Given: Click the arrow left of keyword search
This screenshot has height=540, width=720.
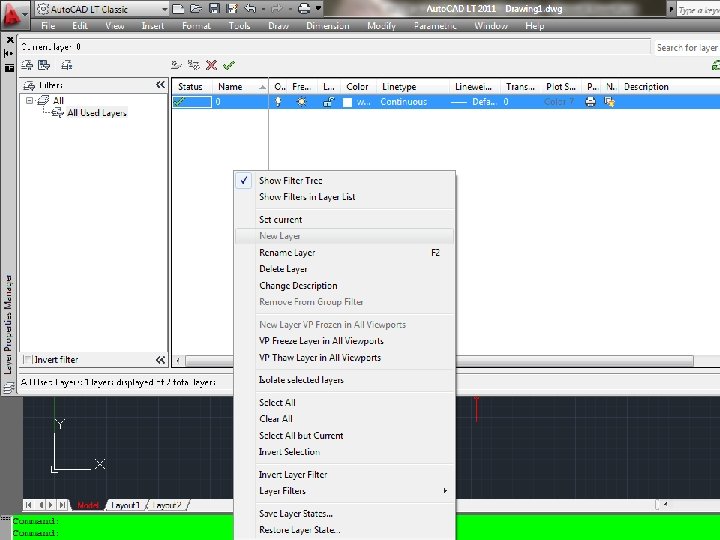Looking at the screenshot, I should [671, 9].
